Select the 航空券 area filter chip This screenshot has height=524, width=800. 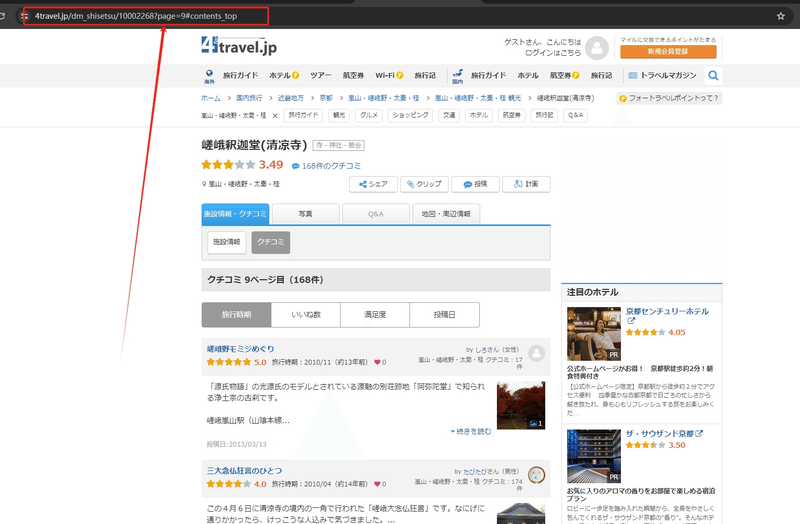coord(512,115)
